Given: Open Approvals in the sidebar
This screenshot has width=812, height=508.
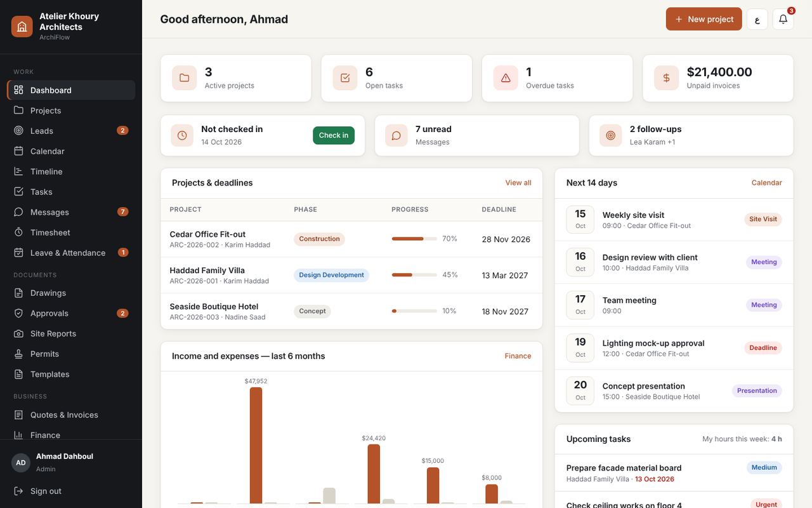Looking at the screenshot, I should coord(71,313).
